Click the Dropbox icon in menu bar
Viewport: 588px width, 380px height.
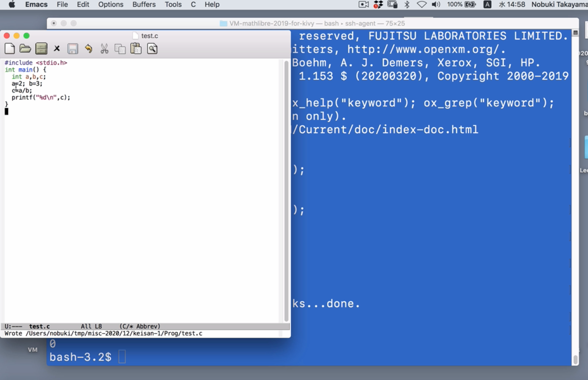click(x=378, y=4)
